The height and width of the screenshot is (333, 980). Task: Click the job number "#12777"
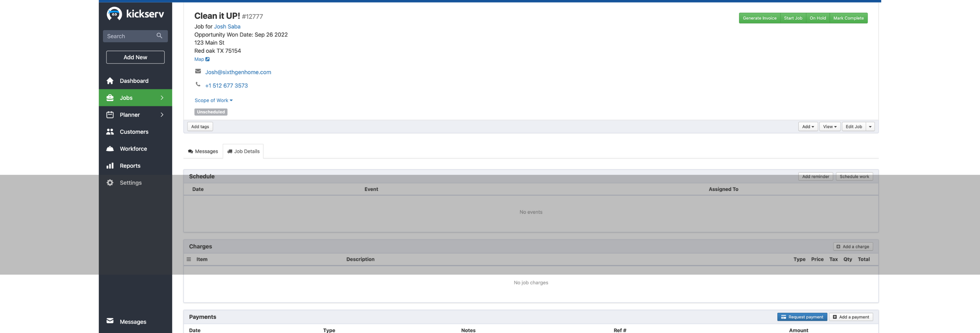pos(252,16)
